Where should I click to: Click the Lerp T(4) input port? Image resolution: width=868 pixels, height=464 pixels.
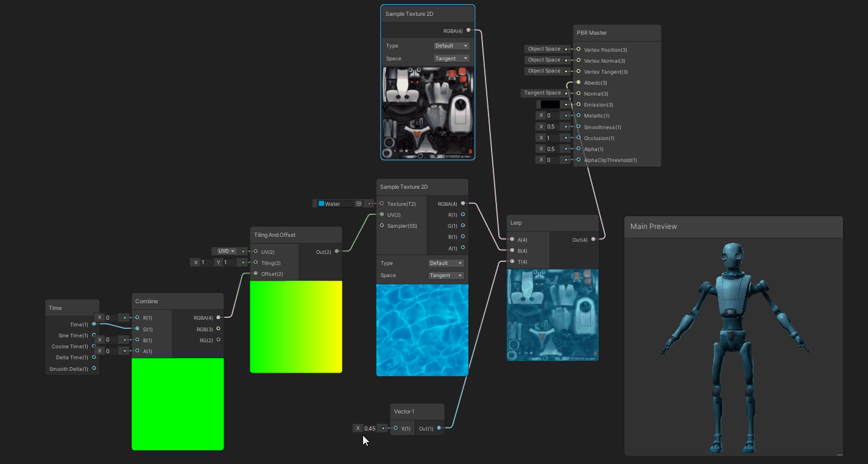[512, 261]
